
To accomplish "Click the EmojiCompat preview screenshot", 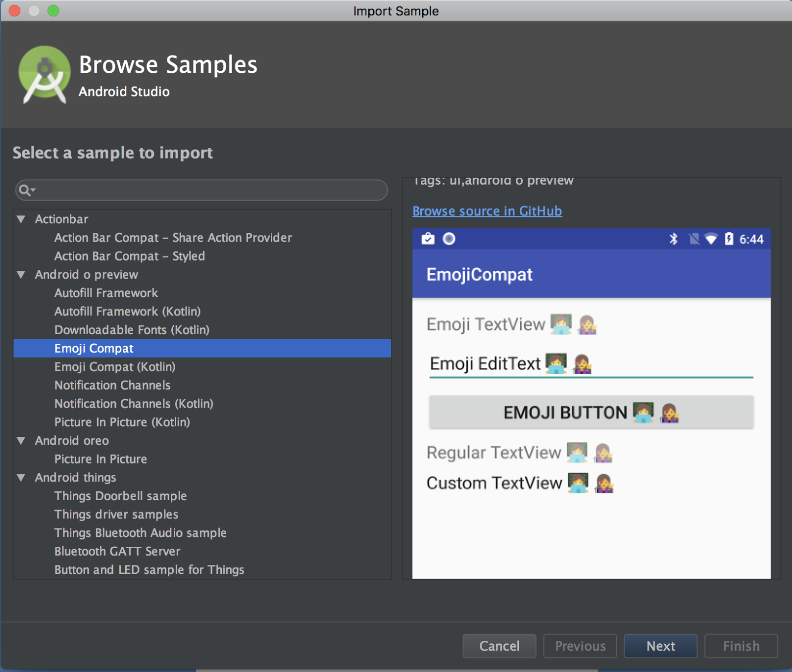I will (x=591, y=403).
